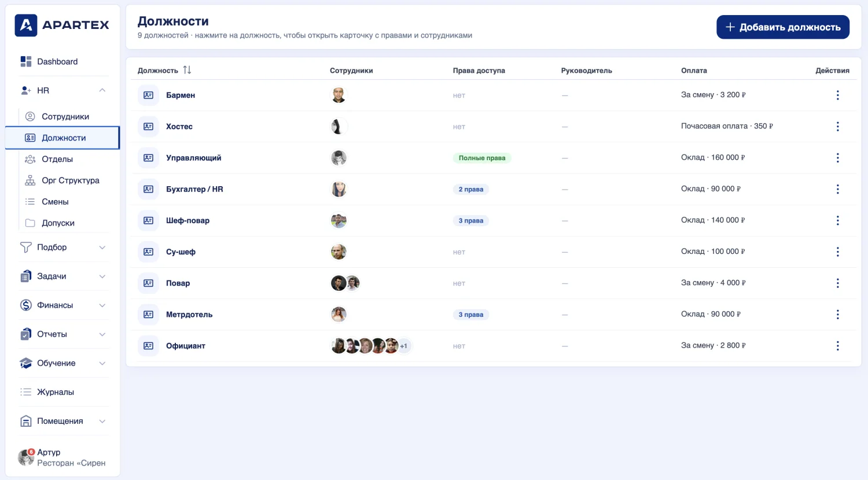The height and width of the screenshot is (480, 868).
Task: Open actions menu for Су-шеф row
Action: coord(837,252)
